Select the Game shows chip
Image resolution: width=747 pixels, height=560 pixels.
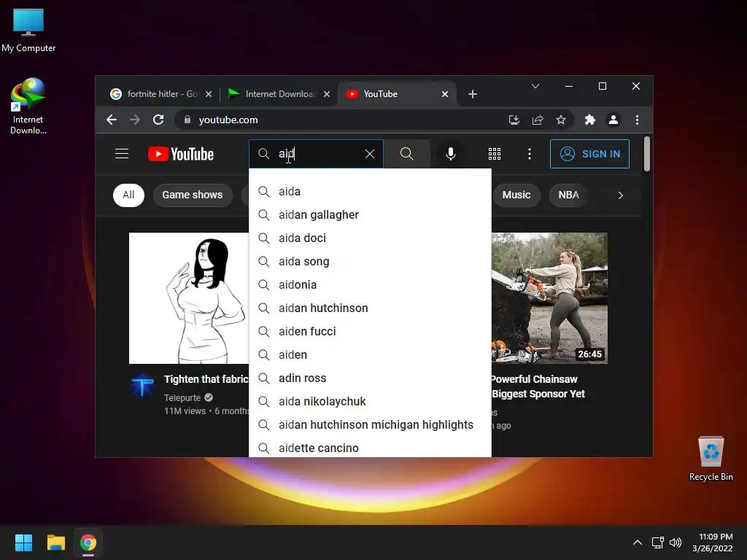(193, 195)
